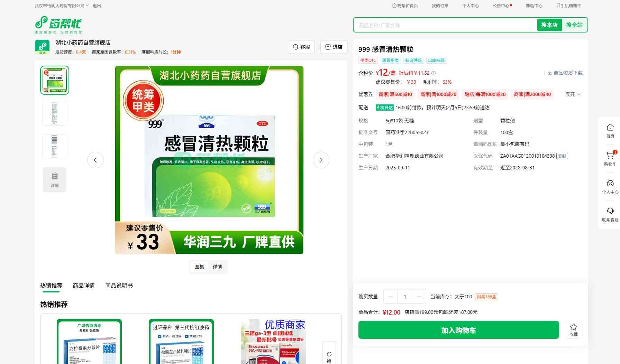Copy the 医保代码 with 复制 button

(x=562, y=156)
